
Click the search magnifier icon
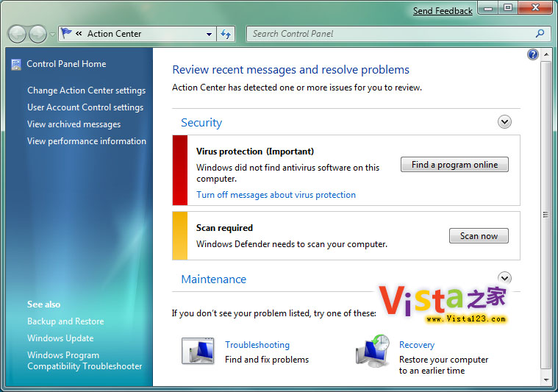point(540,34)
